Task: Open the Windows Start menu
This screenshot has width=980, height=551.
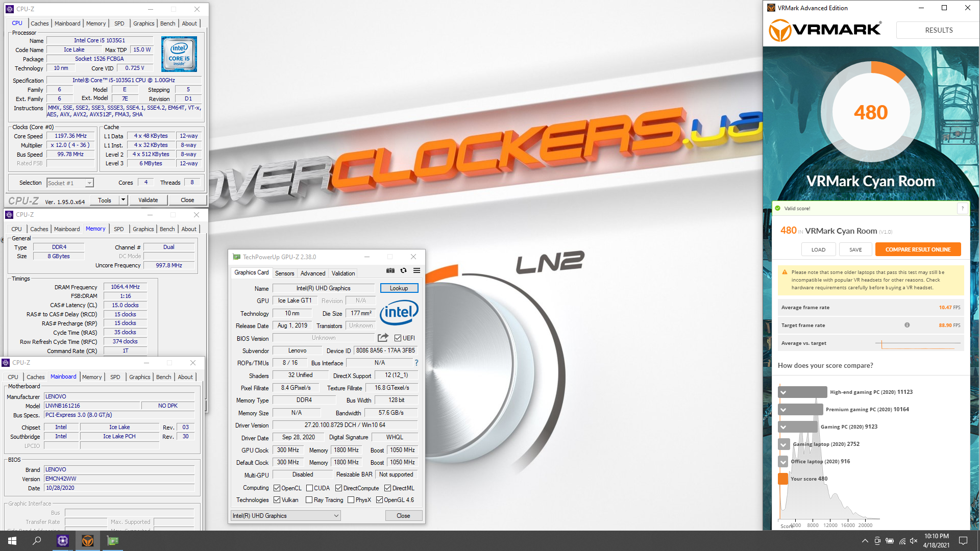Action: click(12, 541)
